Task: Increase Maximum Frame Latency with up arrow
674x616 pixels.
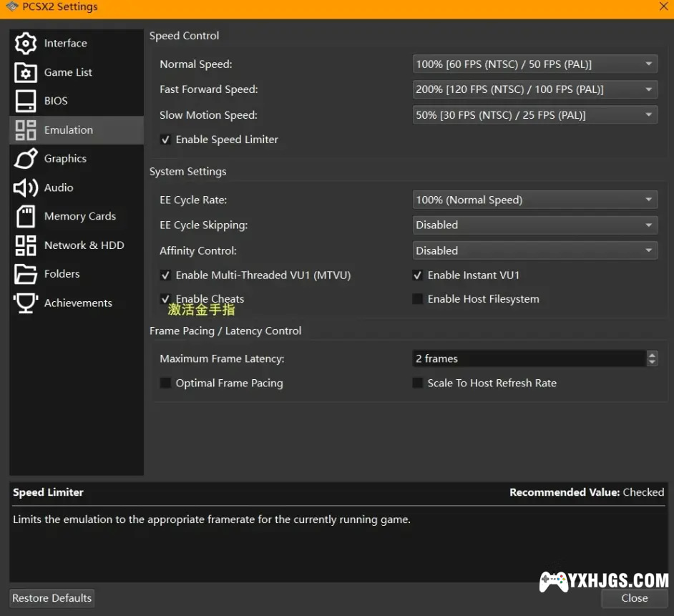Action: tap(652, 355)
